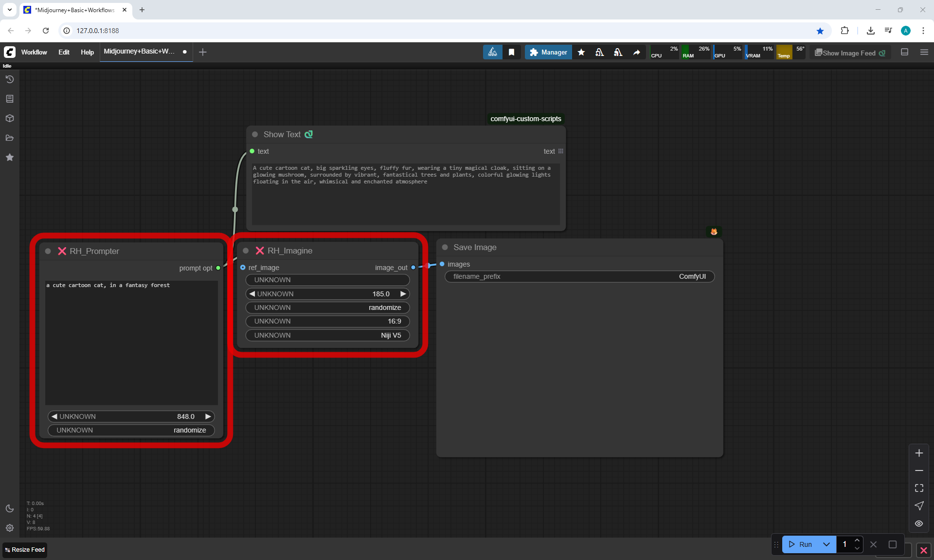Click the hamburger menu icon top right

924,52
